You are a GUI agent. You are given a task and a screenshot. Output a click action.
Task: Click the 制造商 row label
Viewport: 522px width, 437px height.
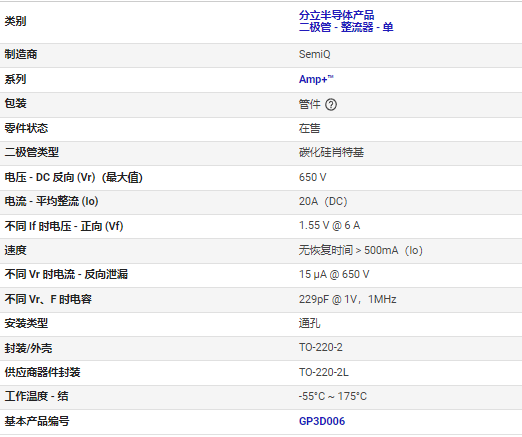[21, 54]
